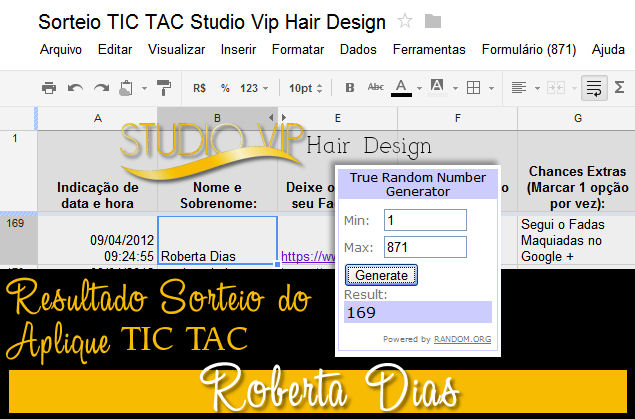Click the Generate button
This screenshot has width=635, height=419.
click(x=381, y=275)
